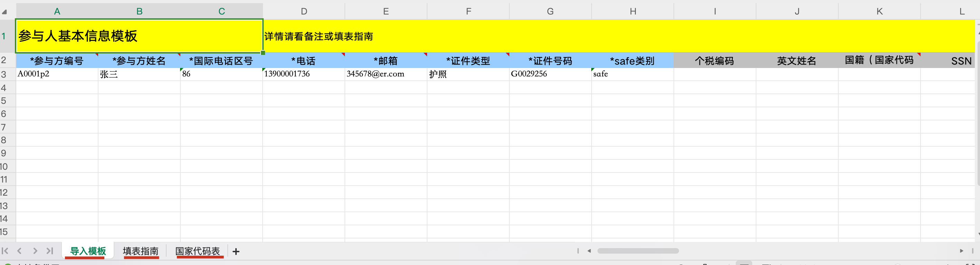980x265 pixels.
Task: Click the 参与人基本信息模板 title cell
Action: 139,36
